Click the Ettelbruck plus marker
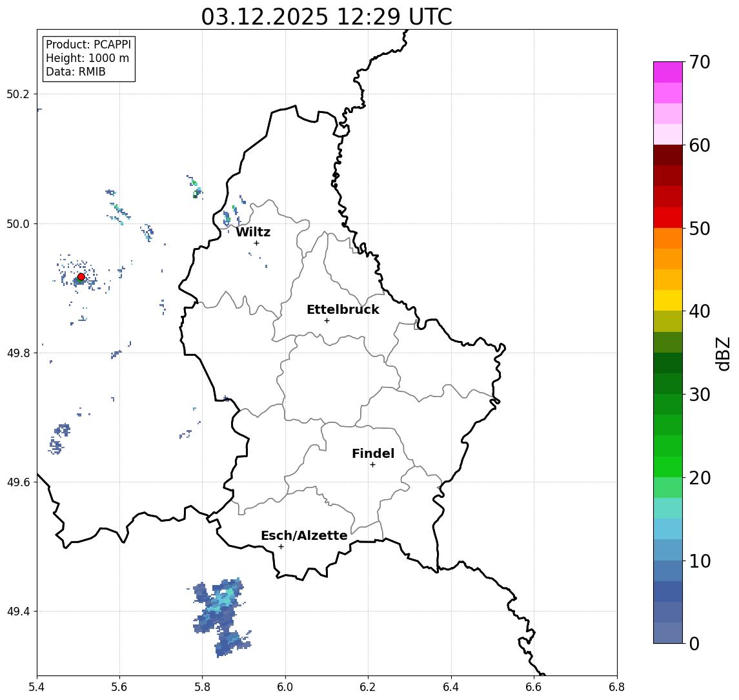Viewport: 739px width, 700px height. pyautogui.click(x=327, y=321)
